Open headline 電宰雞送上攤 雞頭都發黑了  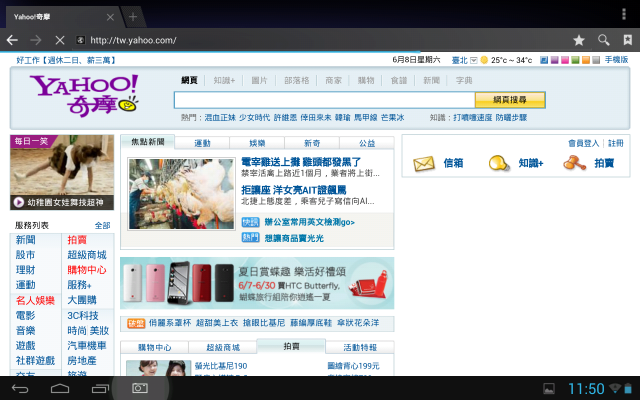tap(301, 162)
